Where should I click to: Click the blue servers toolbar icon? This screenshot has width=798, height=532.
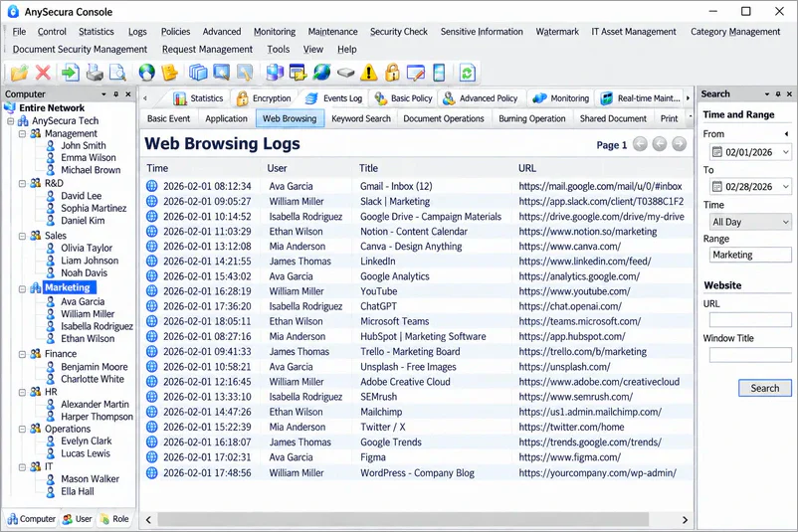(x=275, y=73)
